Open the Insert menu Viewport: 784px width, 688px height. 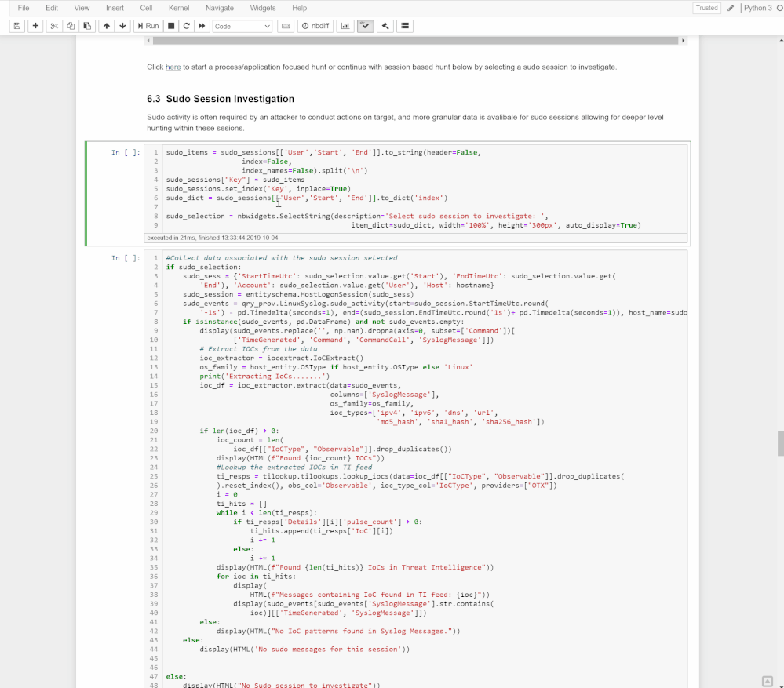click(x=115, y=8)
